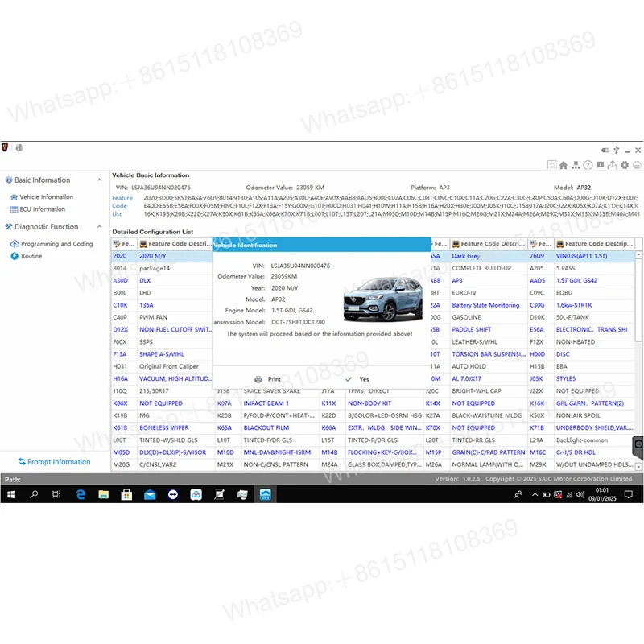Image resolution: width=644 pixels, height=644 pixels.
Task: Open the Mail app from taskbar
Action: tap(150, 494)
